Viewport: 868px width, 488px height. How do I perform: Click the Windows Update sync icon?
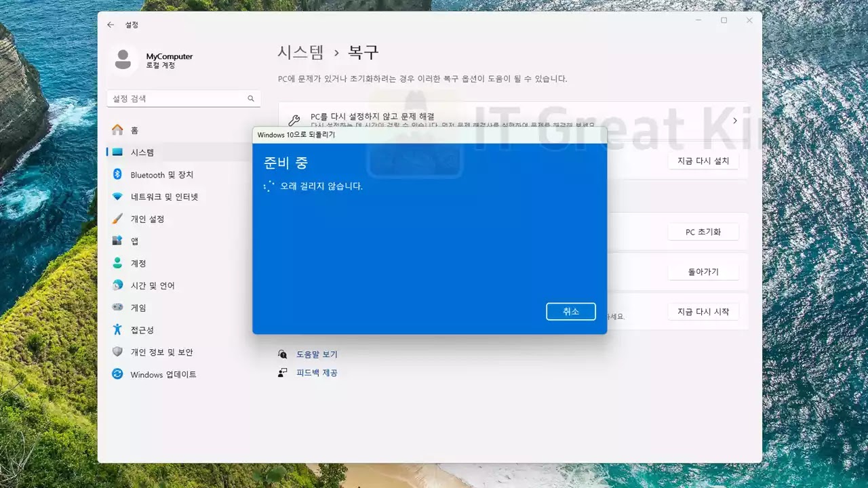pos(117,374)
